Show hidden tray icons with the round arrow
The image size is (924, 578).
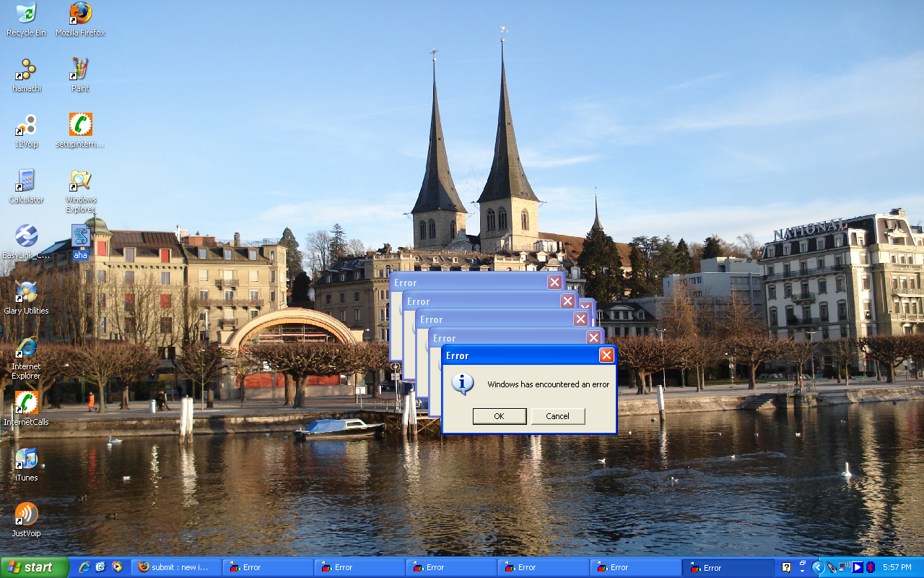pos(818,567)
